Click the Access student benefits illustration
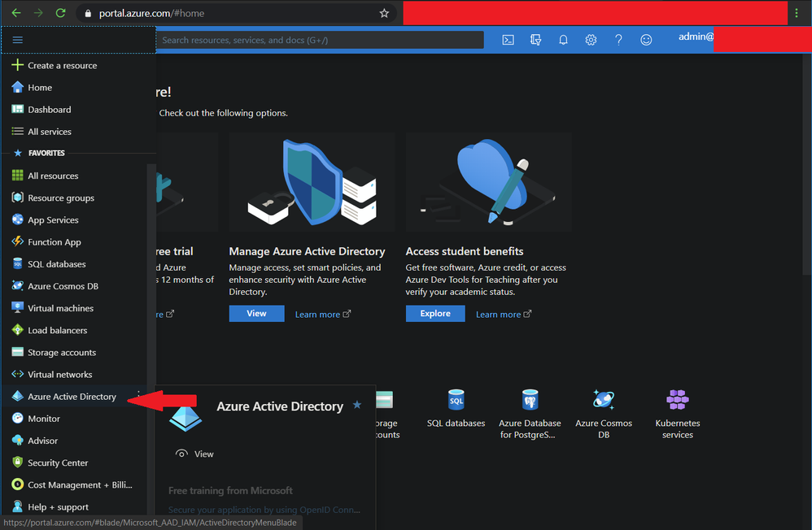Image resolution: width=812 pixels, height=530 pixels. coord(489,182)
